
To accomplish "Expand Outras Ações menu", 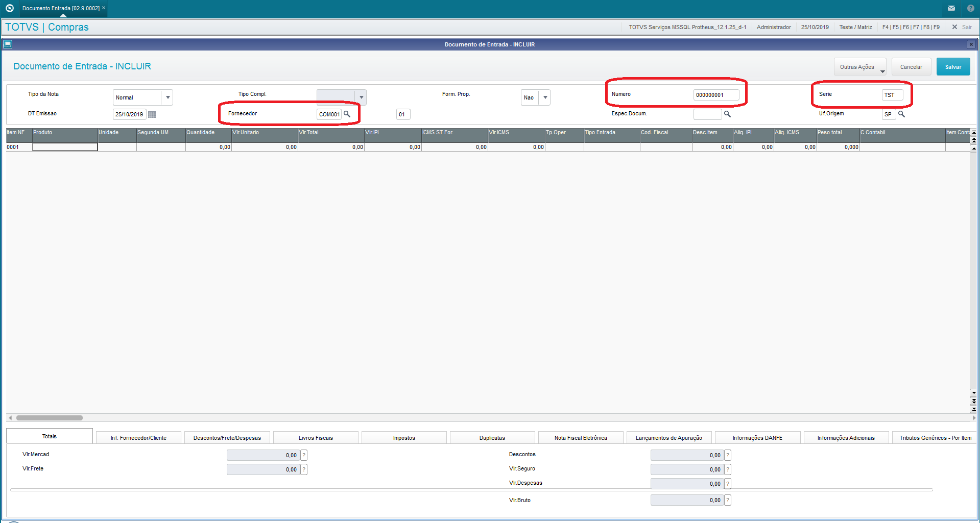I will [861, 67].
